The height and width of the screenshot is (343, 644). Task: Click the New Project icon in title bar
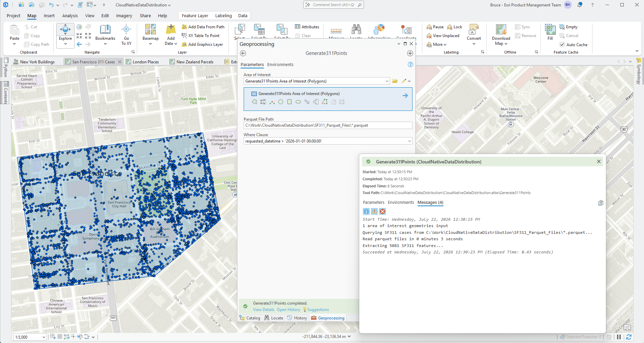21,5
